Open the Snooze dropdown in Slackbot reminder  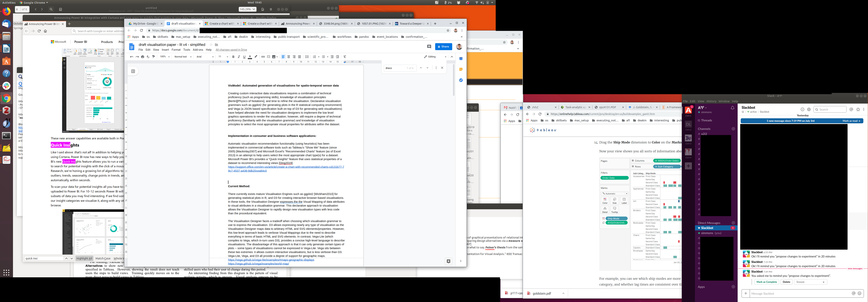click(810, 282)
